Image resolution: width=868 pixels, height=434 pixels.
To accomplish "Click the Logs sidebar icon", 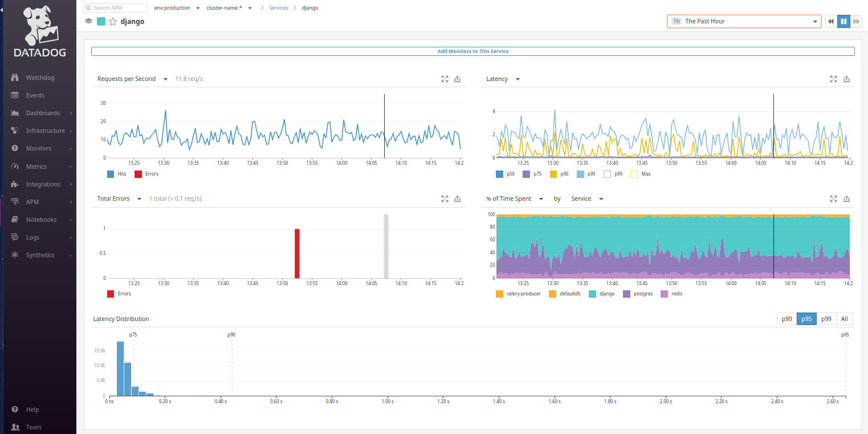I will click(15, 237).
